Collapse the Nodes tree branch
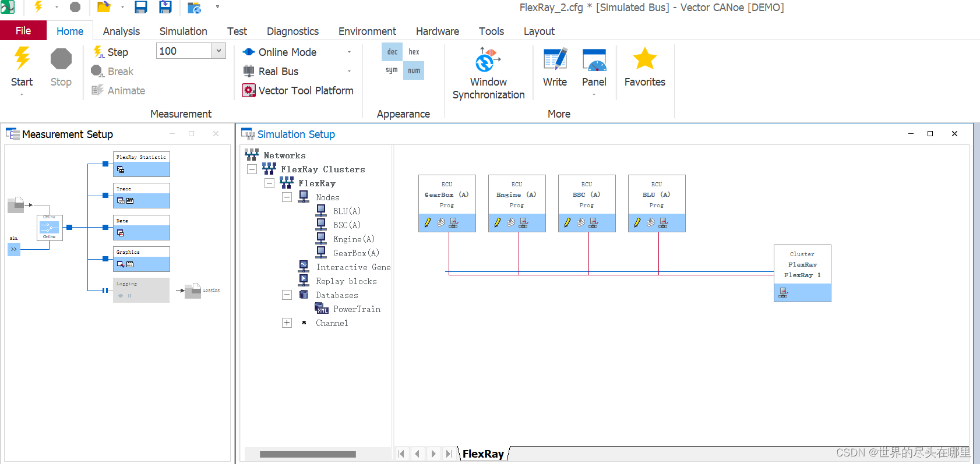This screenshot has height=464, width=980. tap(287, 197)
